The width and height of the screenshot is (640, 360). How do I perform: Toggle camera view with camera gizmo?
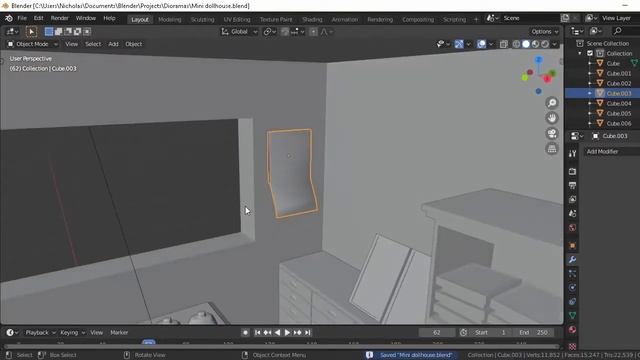(x=552, y=133)
